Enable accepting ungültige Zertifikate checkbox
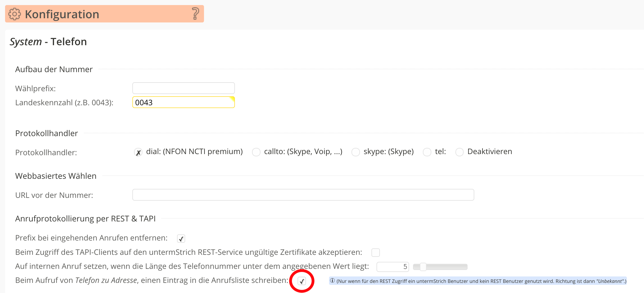This screenshot has width=644, height=293. [x=375, y=253]
